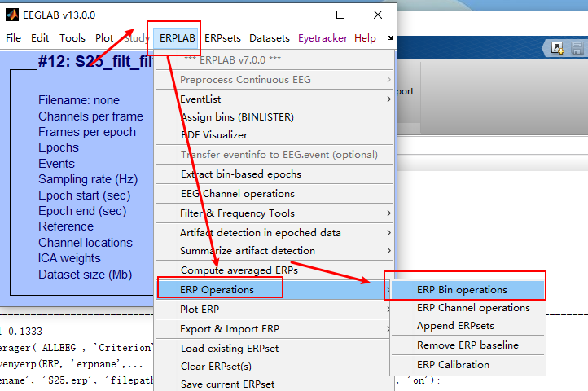Expand Summarize artifact detection submenu

(x=274, y=251)
